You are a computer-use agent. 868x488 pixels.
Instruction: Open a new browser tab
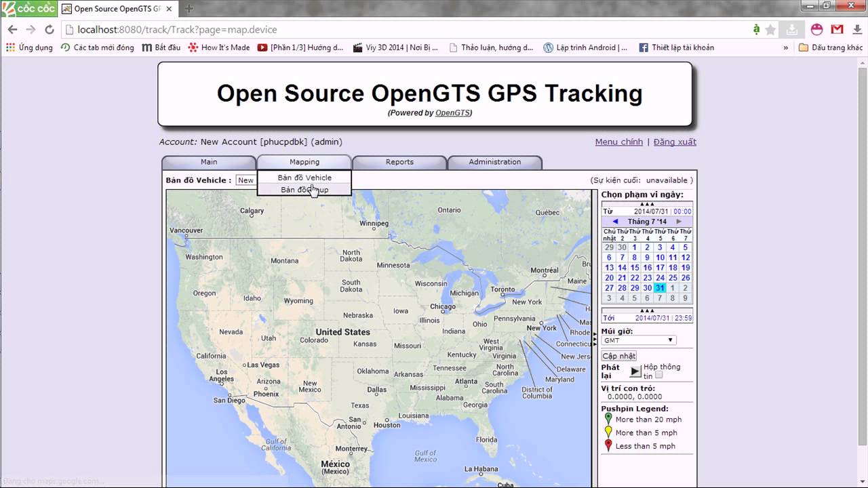(x=189, y=9)
